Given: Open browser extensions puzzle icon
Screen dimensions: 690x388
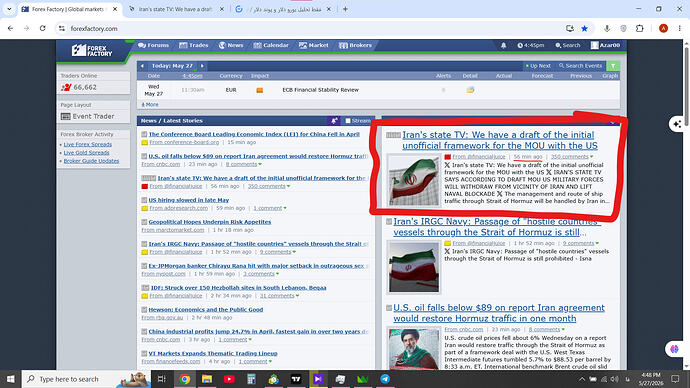Looking at the screenshot, I should pos(639,28).
